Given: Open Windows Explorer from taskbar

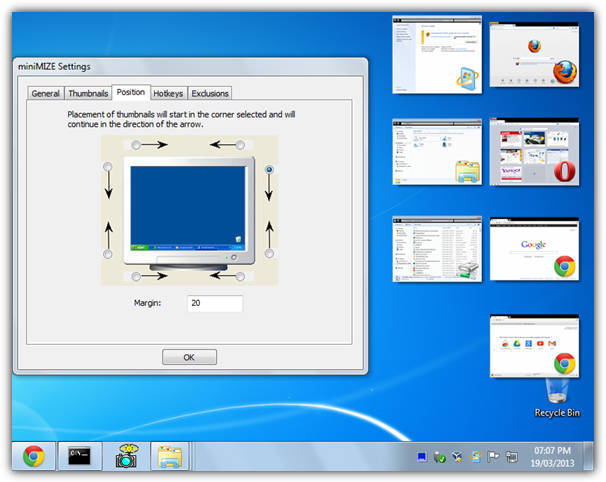Looking at the screenshot, I should pos(170,456).
